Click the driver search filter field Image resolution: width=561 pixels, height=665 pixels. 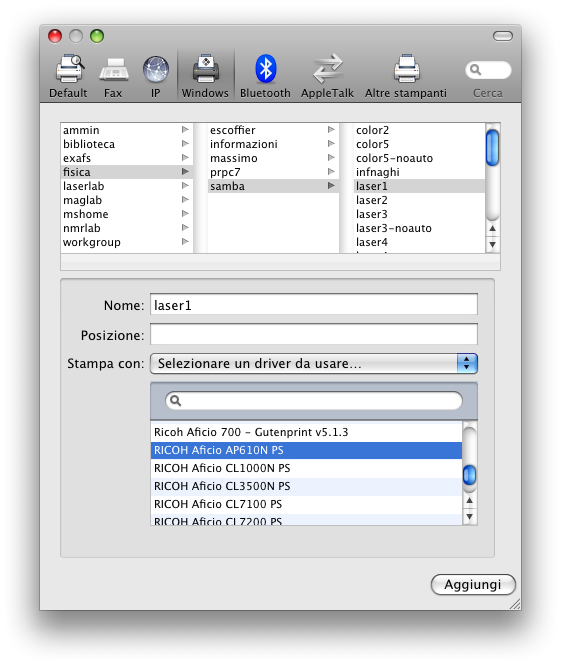pos(314,401)
